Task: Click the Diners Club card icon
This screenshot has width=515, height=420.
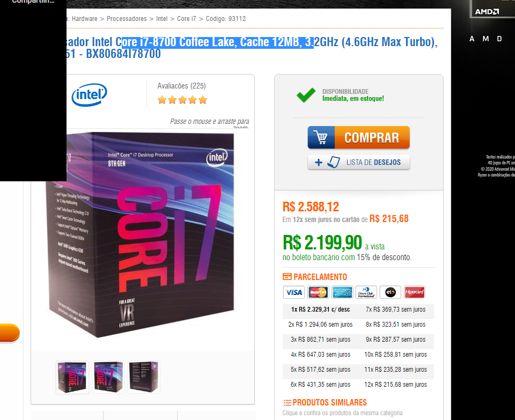Action: coord(366,292)
